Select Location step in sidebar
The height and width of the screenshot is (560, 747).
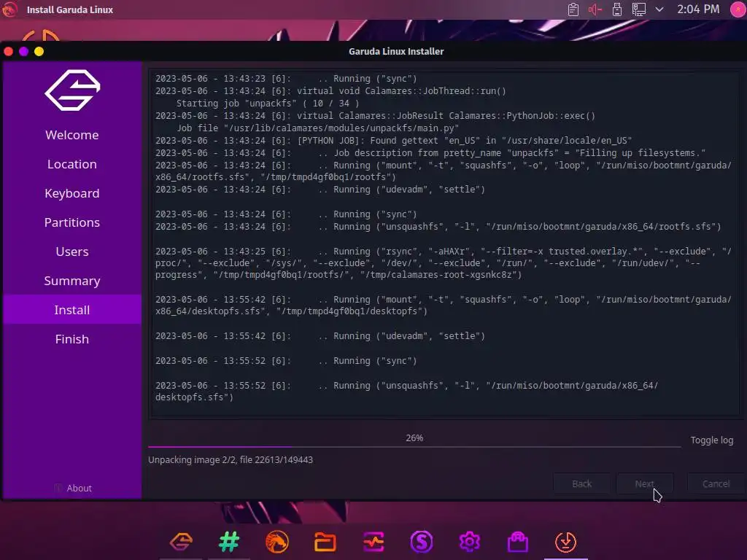coord(72,164)
